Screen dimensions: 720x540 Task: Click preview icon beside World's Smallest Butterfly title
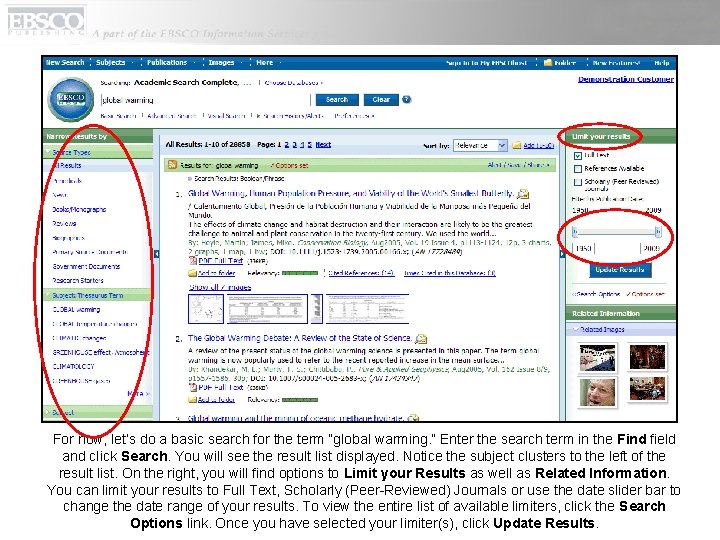(x=523, y=194)
